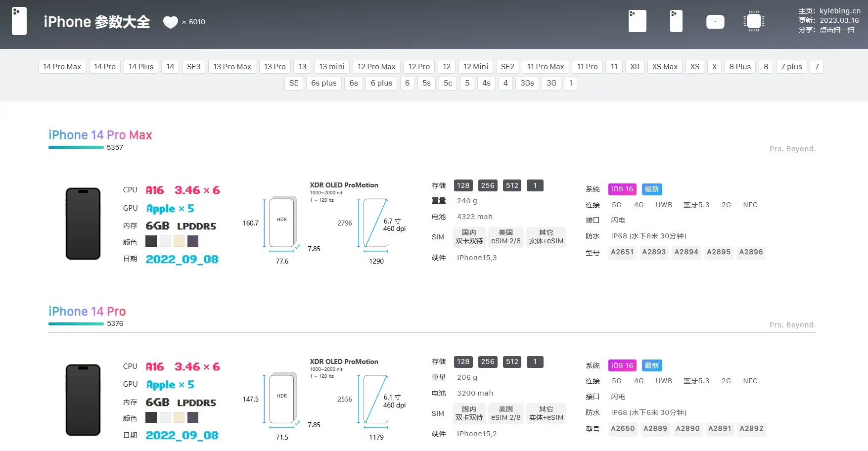Image resolution: width=868 pixels, height=451 pixels.
Task: Click the iPhone 14 Pro Max heading
Action: [x=100, y=135]
